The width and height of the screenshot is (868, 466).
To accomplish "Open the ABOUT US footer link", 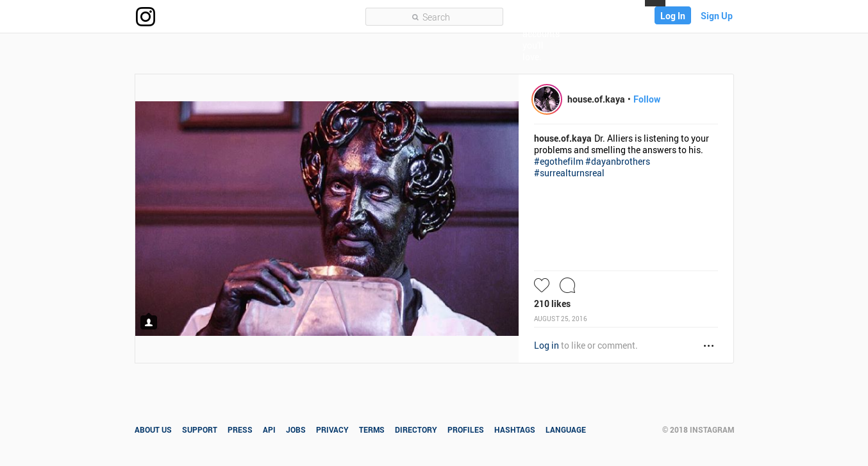I will [153, 430].
